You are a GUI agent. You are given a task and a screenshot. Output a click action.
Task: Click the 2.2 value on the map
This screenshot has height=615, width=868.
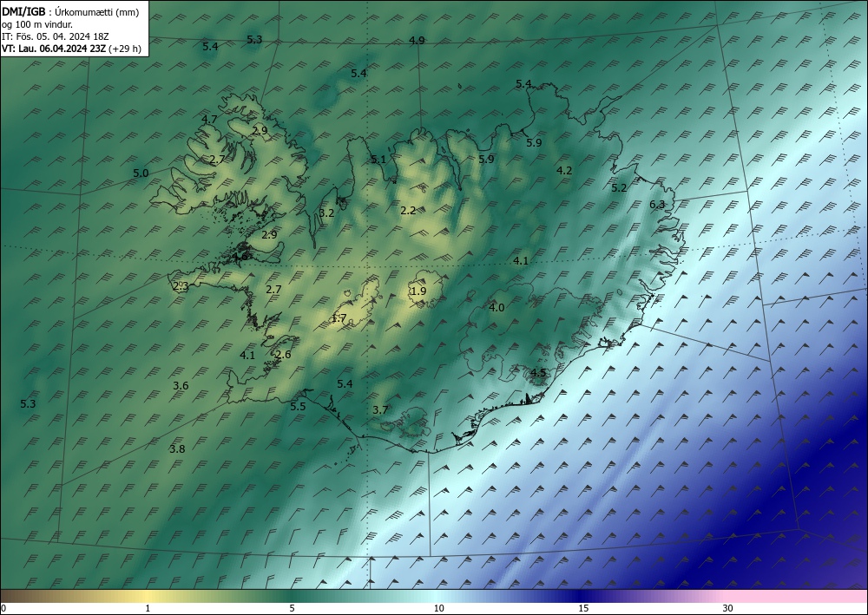(x=408, y=211)
